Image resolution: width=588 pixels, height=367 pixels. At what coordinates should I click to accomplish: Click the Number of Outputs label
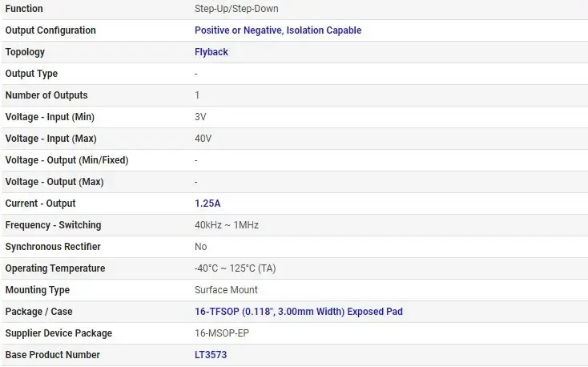46,95
